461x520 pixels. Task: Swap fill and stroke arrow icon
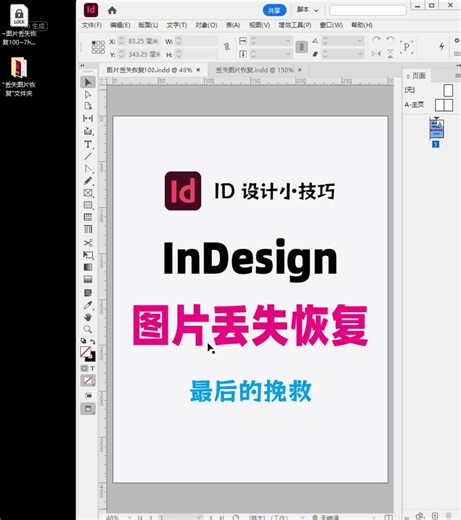(92, 341)
